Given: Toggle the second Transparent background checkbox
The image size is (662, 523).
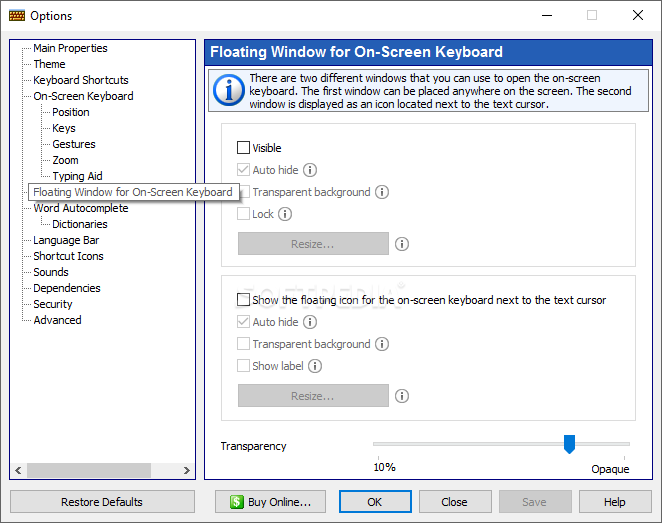Looking at the screenshot, I should coord(243,344).
